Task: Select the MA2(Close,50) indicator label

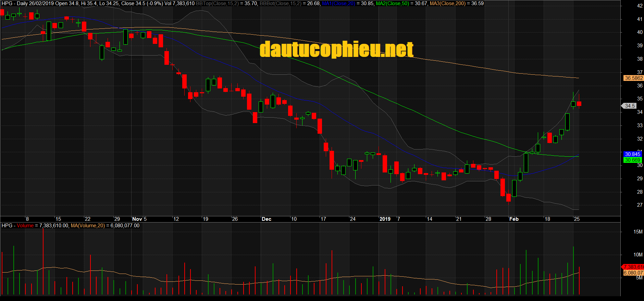Action: click(x=392, y=3)
